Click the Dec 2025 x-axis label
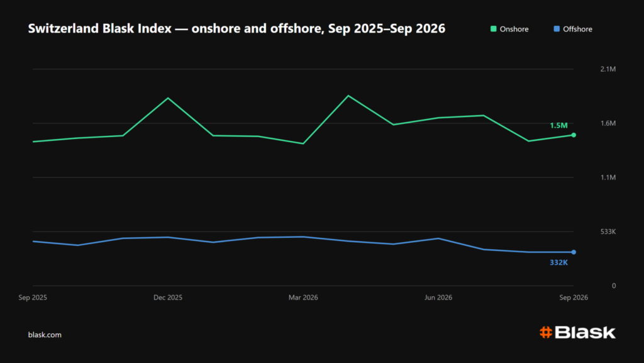 pyautogui.click(x=168, y=298)
